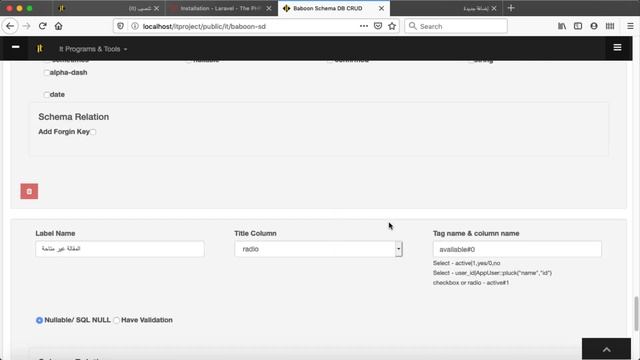Open the Title Column dropdown set to radio

pos(318,249)
